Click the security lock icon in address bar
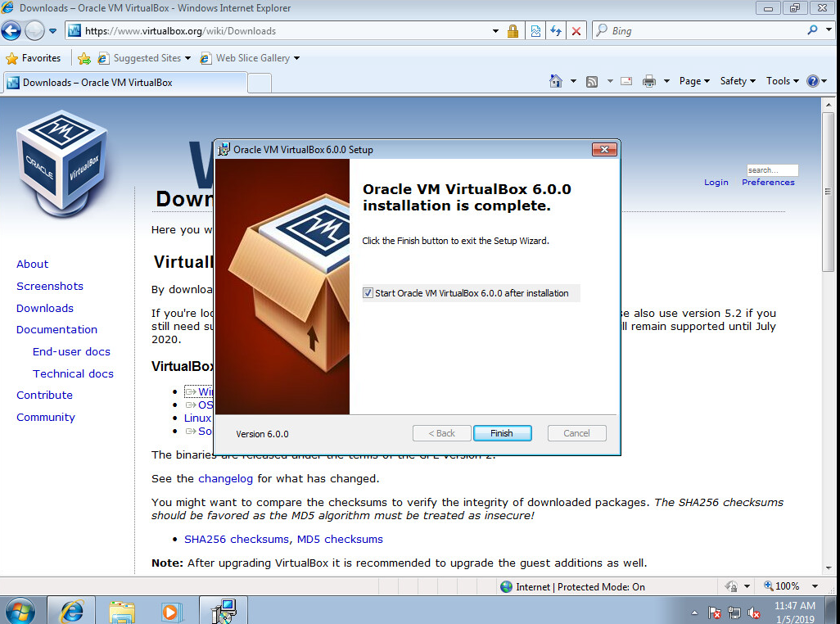 pos(513,31)
